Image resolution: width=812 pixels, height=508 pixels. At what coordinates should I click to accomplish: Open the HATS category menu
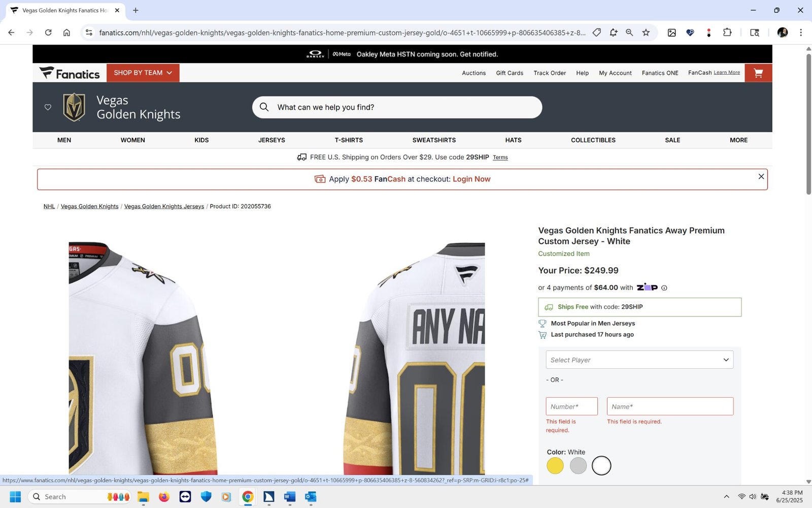coord(513,140)
